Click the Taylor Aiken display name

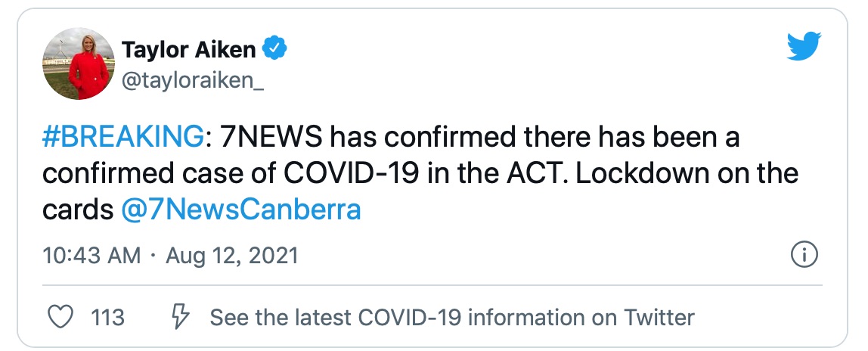[188, 50]
